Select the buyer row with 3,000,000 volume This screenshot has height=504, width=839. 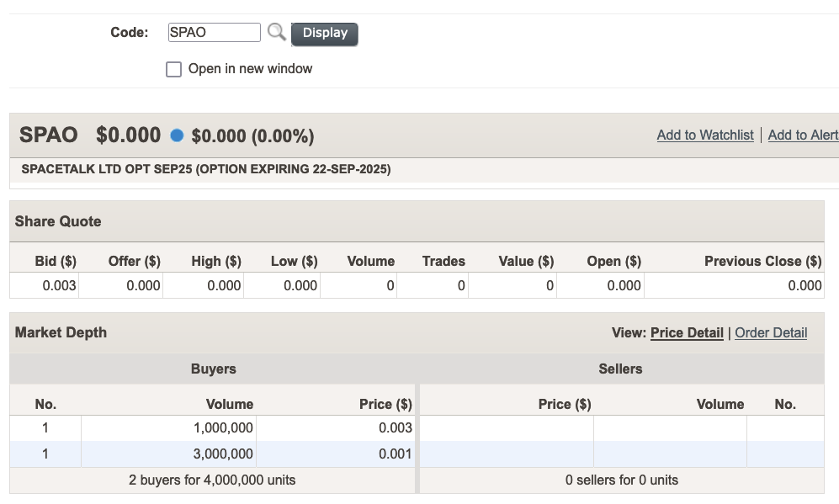[212, 454]
